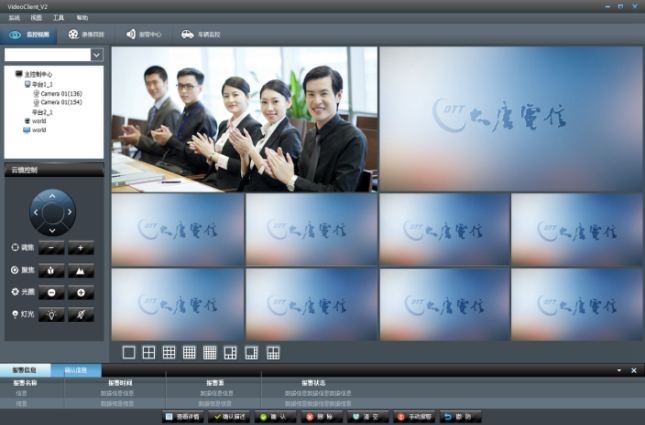The image size is (645, 425).
Task: Collapse the alarm panel with down arrow
Action: coord(618,371)
